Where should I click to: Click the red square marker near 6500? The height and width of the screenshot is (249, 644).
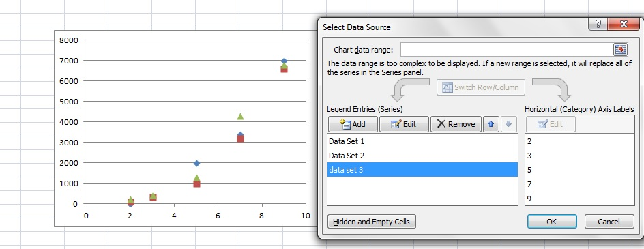coord(284,70)
